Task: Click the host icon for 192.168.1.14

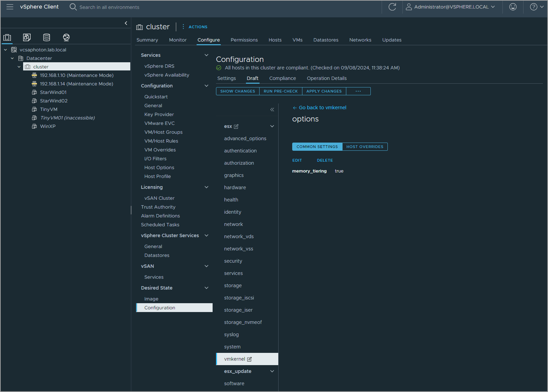Action: tap(34, 84)
